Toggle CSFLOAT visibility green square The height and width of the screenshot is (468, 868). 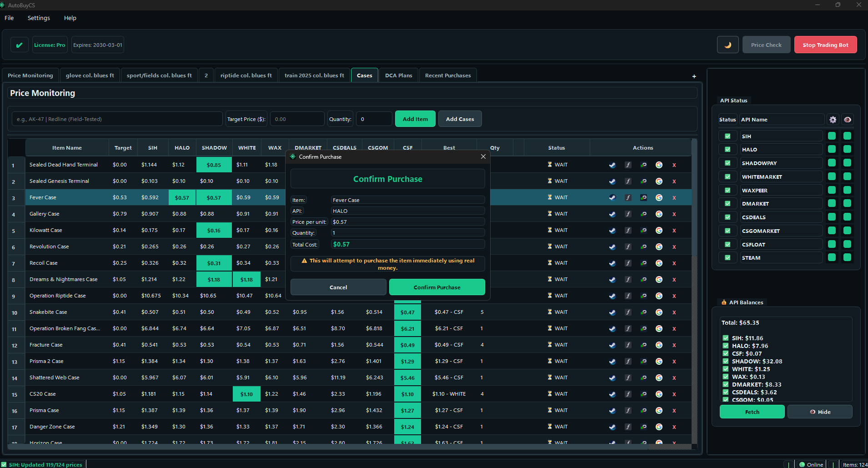(848, 244)
